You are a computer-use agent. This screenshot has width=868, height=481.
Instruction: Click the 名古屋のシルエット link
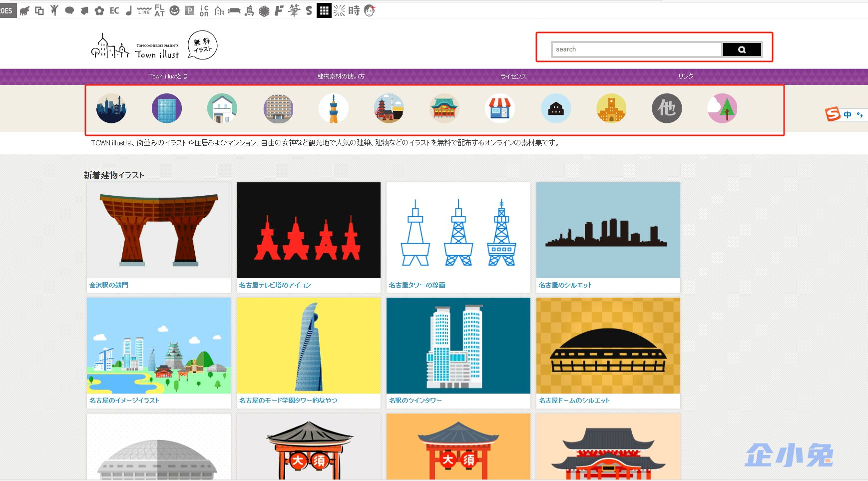click(565, 285)
